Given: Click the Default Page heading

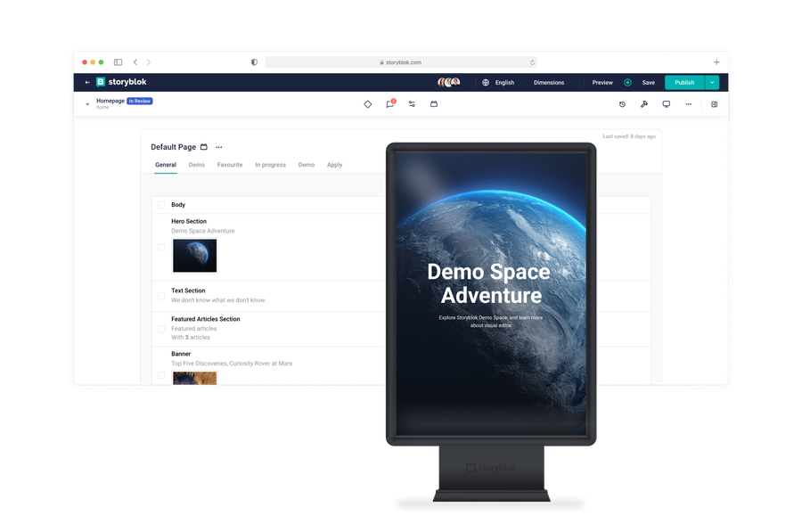Looking at the screenshot, I should pos(174,147).
